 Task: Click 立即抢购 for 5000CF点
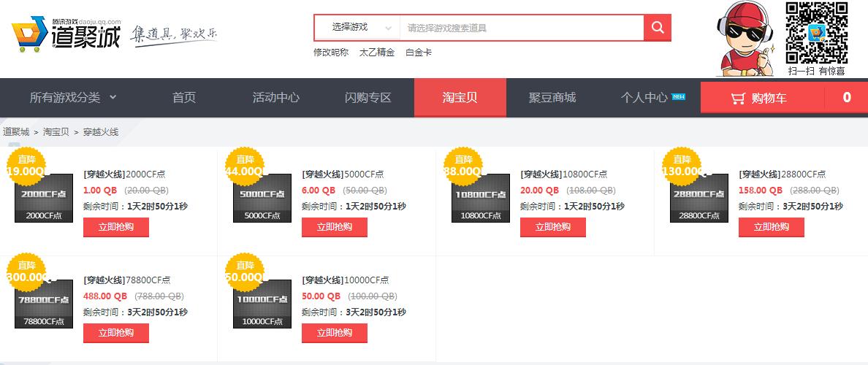point(335,227)
